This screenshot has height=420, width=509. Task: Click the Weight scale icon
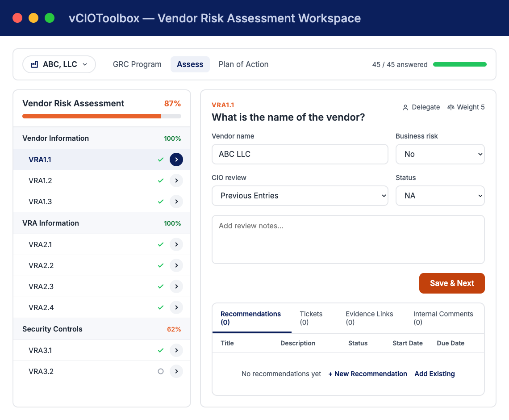(451, 107)
